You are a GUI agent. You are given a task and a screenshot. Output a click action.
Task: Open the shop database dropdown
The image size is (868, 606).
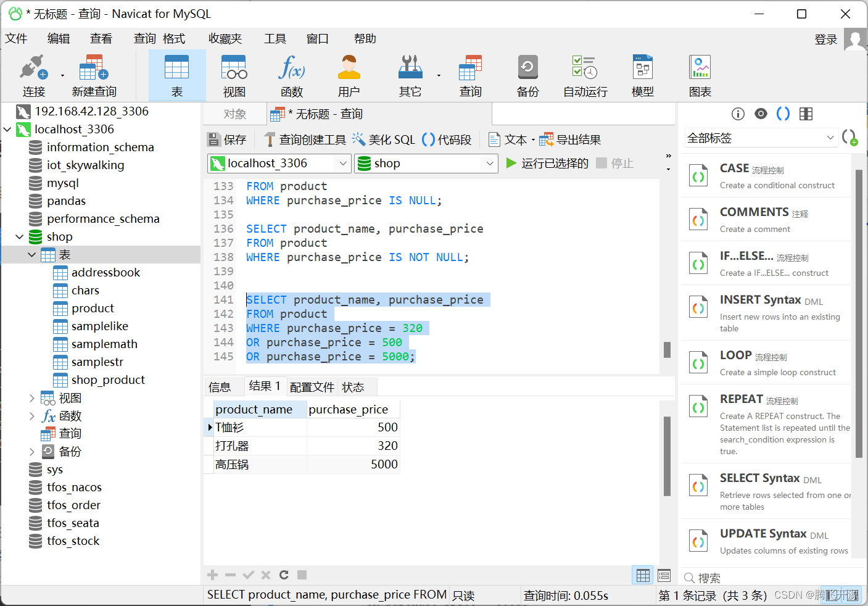point(490,164)
